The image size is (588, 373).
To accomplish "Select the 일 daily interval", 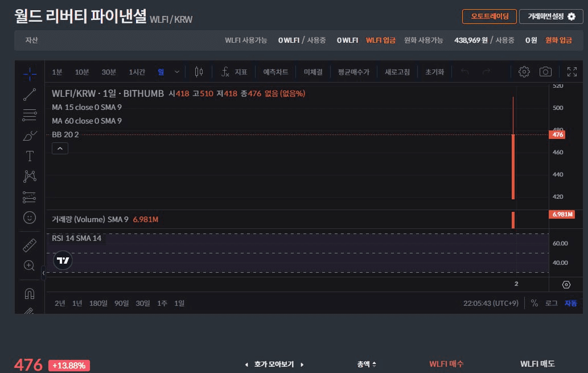I will point(161,72).
